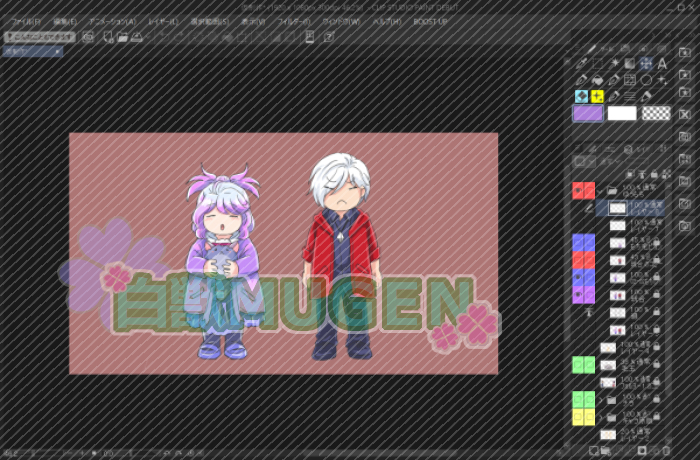Open the File menu
The width and height of the screenshot is (700, 460).
click(x=26, y=20)
